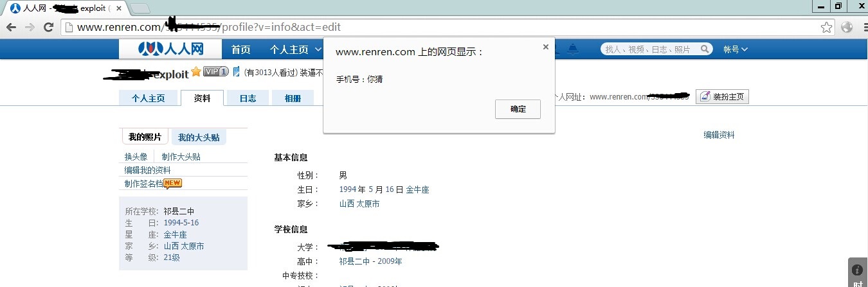The width and height of the screenshot is (868, 287).
Task: Go to 首页 in navigation bar
Action: [241, 49]
